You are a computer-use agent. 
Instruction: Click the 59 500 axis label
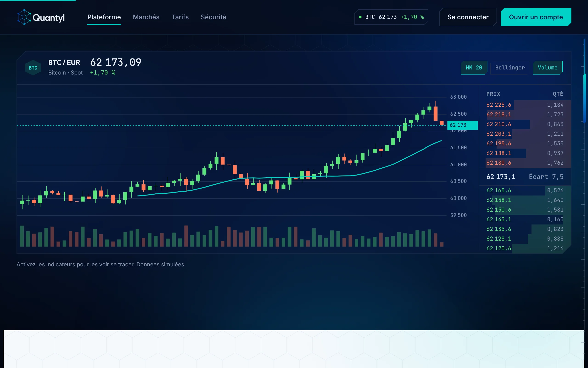point(458,215)
